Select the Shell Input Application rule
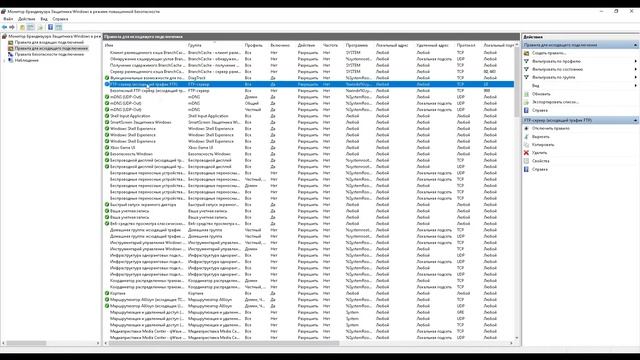640x360 pixels. (x=309, y=116)
